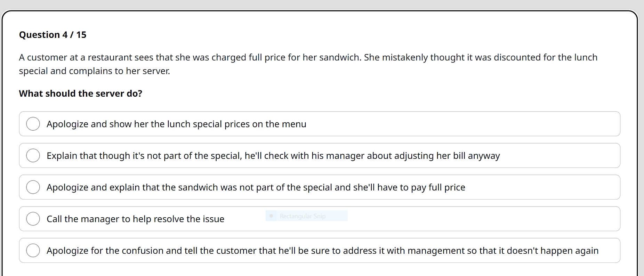This screenshot has width=644, height=276.
Task: Click the fourth answer choice text
Action: pos(136,219)
